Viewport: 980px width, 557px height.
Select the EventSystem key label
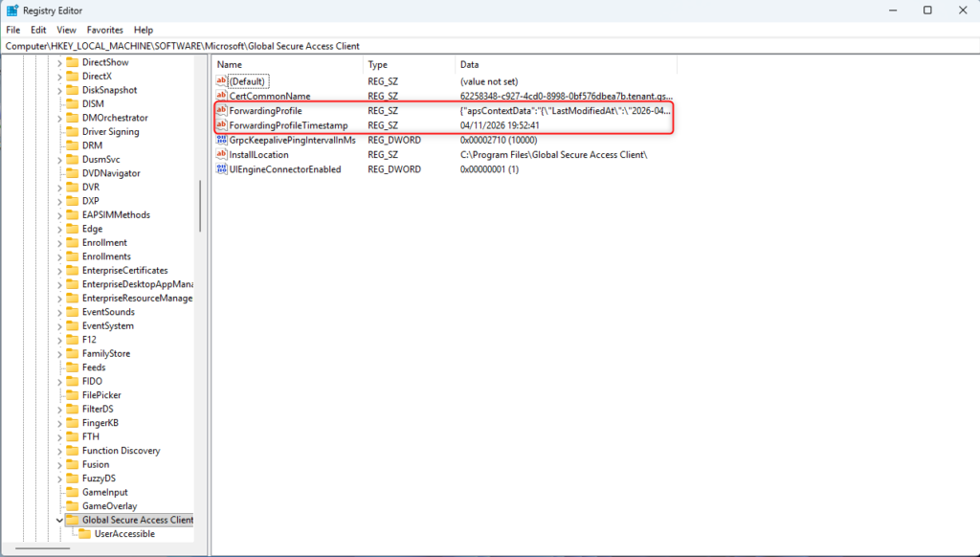pos(107,325)
